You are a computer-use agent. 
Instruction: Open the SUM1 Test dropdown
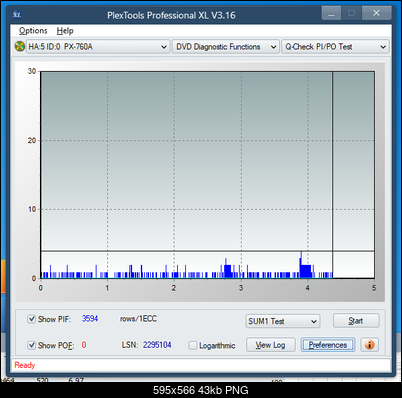pyautogui.click(x=283, y=321)
